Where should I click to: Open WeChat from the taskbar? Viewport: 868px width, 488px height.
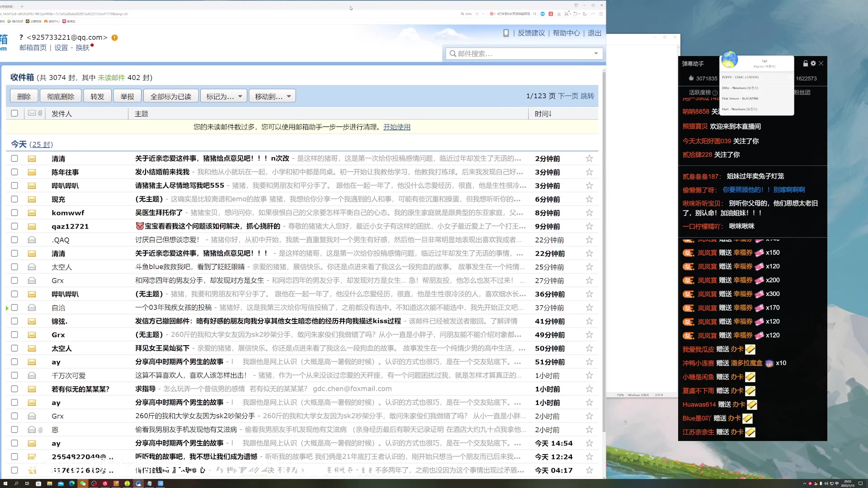(x=83, y=484)
